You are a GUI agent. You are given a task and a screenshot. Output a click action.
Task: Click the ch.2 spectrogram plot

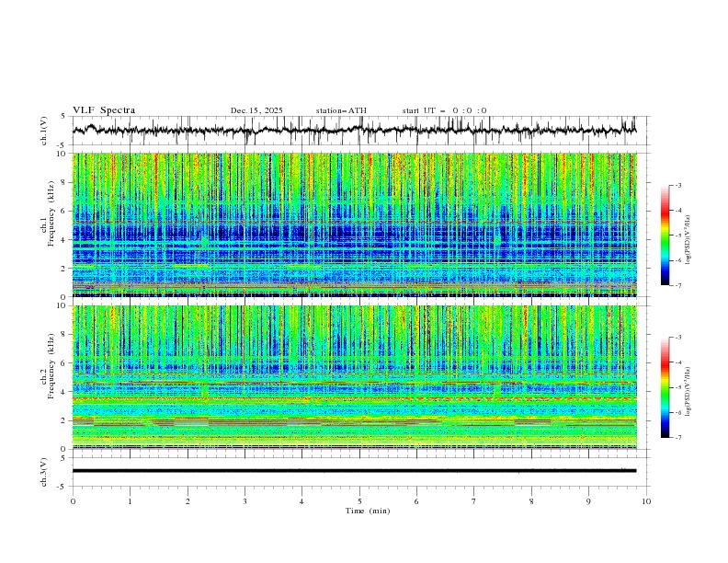click(354, 377)
